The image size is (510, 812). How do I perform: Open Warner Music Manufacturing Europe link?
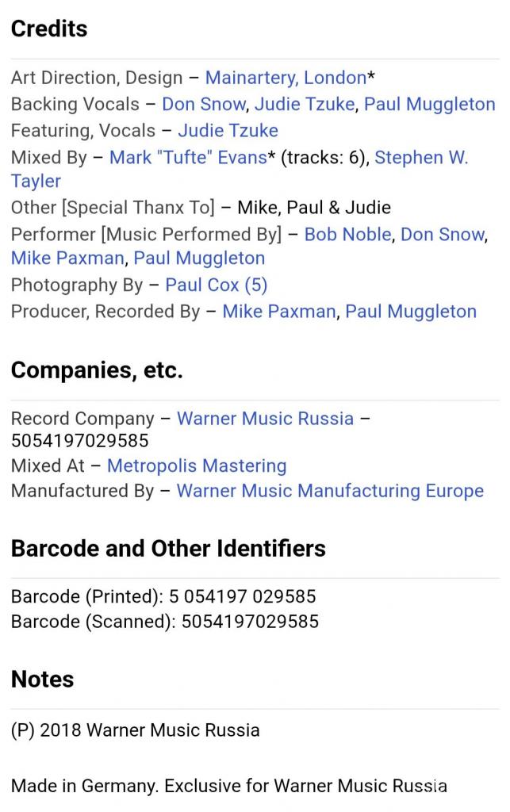tap(330, 491)
